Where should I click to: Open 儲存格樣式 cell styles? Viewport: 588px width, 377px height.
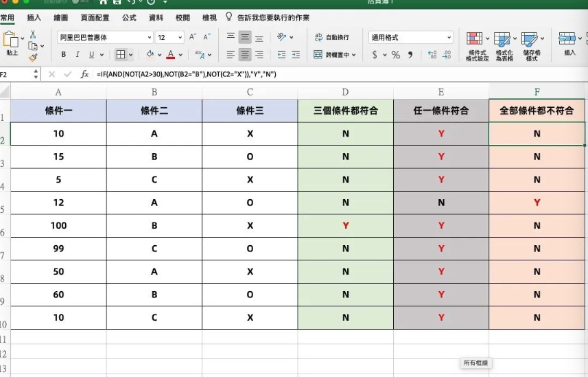pos(532,46)
